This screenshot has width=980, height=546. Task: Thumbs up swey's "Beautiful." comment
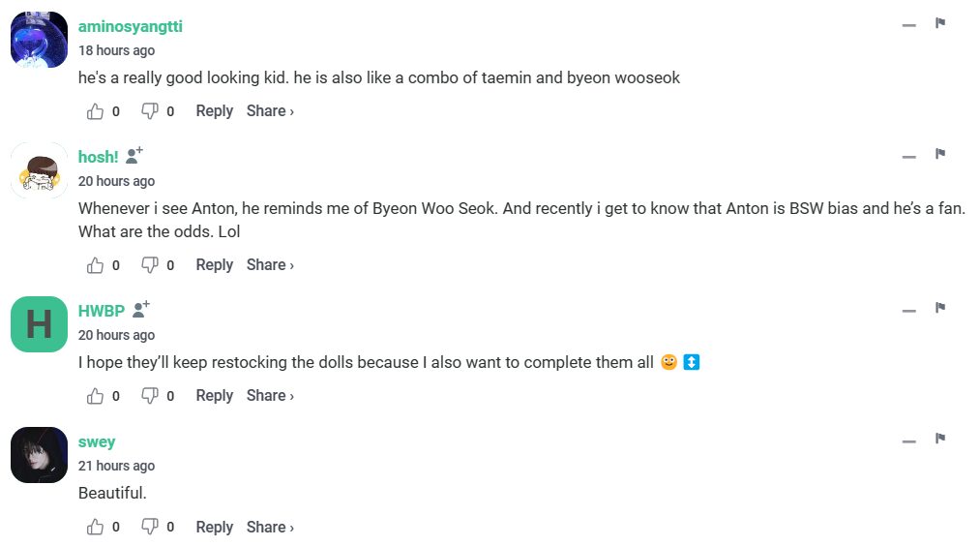(95, 528)
